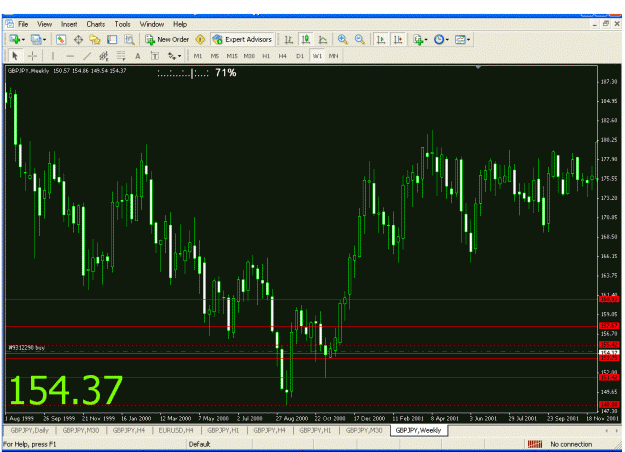Screen dimensions: 625x452
Task: Toggle Chart Shift on the toolbar
Action: (398, 39)
